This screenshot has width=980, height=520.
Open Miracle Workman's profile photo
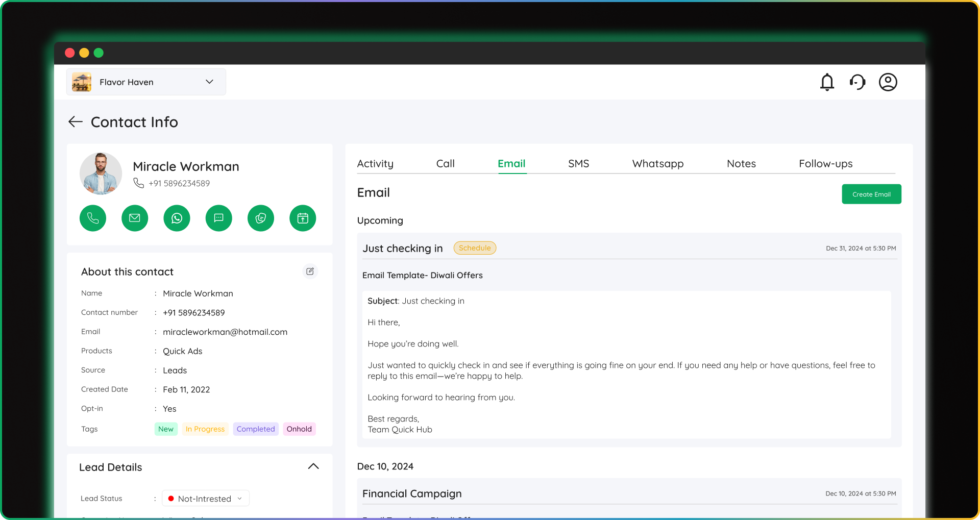(x=101, y=174)
